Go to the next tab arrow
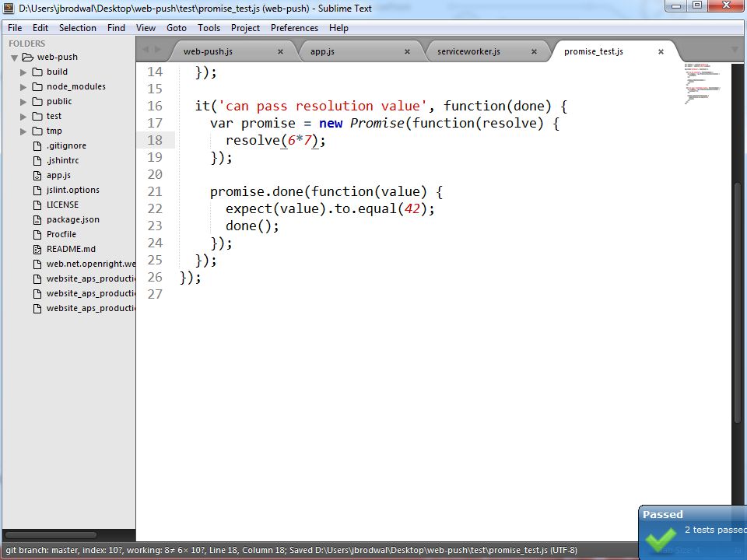 tap(158, 50)
